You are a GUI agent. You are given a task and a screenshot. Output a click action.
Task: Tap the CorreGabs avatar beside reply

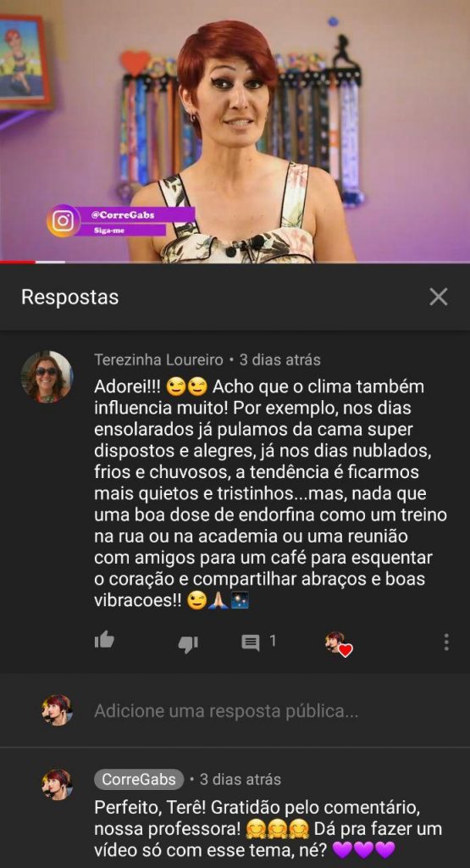point(58,784)
